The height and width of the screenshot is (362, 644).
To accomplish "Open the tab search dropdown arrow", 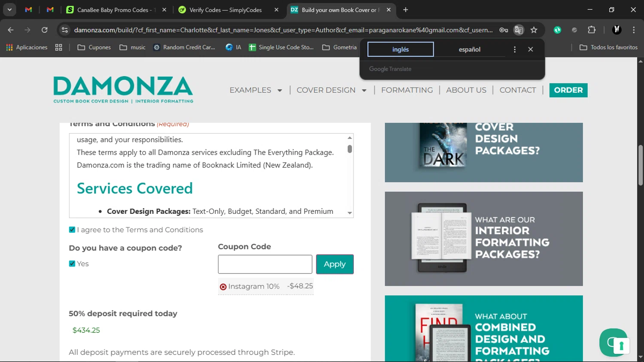I will 9,9.
